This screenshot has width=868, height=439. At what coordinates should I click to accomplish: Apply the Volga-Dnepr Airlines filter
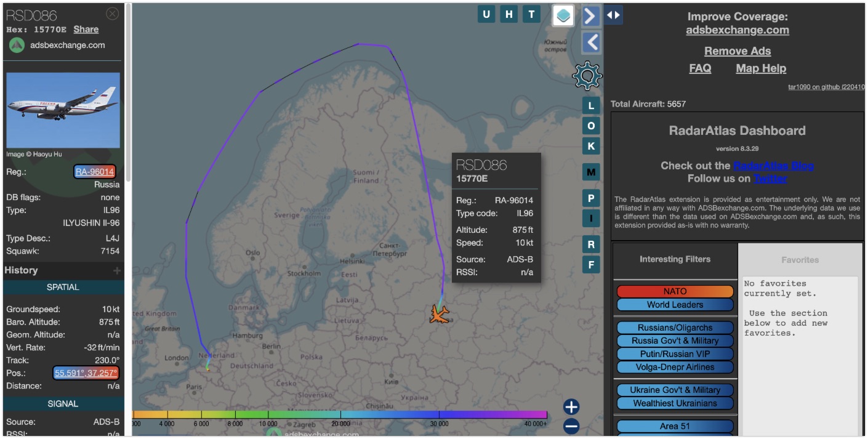(x=675, y=367)
